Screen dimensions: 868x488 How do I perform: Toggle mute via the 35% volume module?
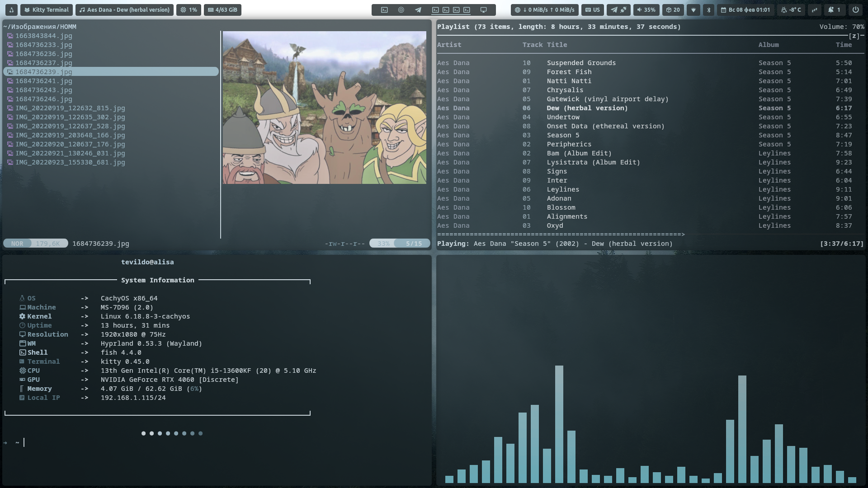(646, 9)
